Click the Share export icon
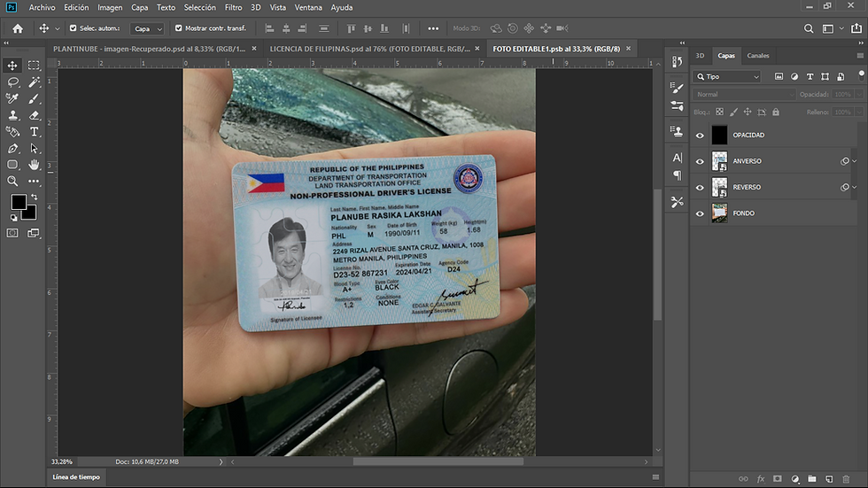Viewport: 868px width, 488px height. tap(856, 28)
